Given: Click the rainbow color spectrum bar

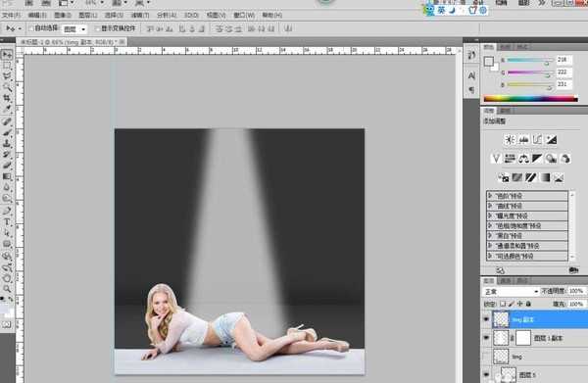Looking at the screenshot, I should point(530,99).
